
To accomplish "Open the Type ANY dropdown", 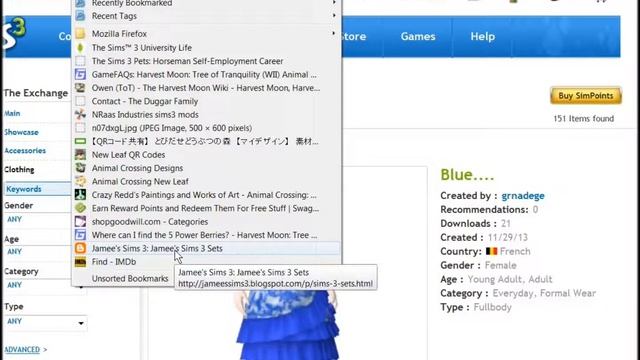I will 46,322.
